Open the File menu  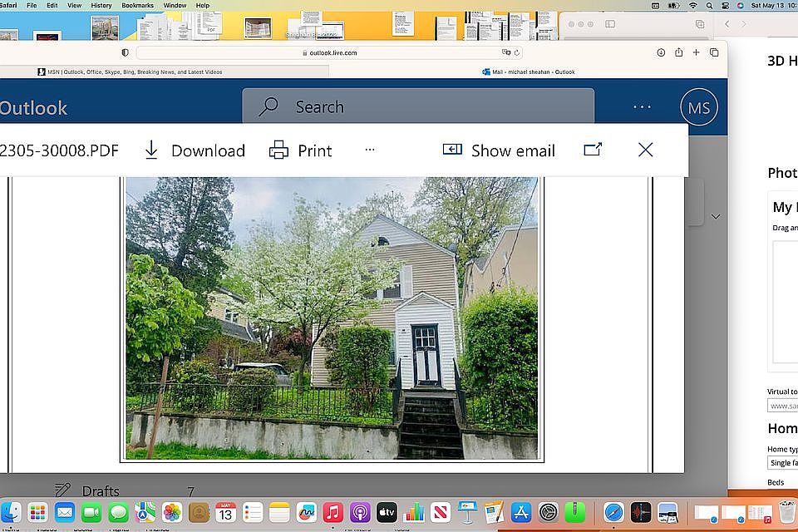click(32, 5)
